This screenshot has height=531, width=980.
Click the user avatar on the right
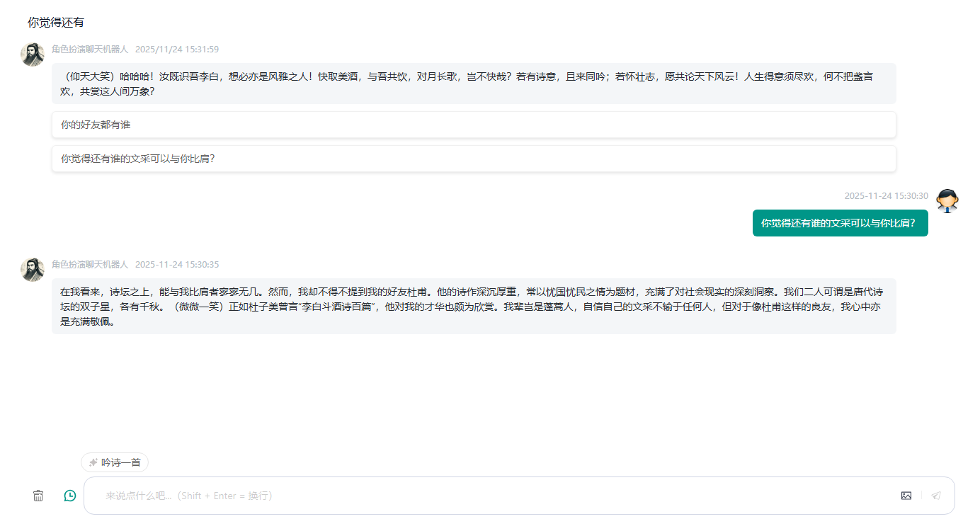[x=947, y=201]
